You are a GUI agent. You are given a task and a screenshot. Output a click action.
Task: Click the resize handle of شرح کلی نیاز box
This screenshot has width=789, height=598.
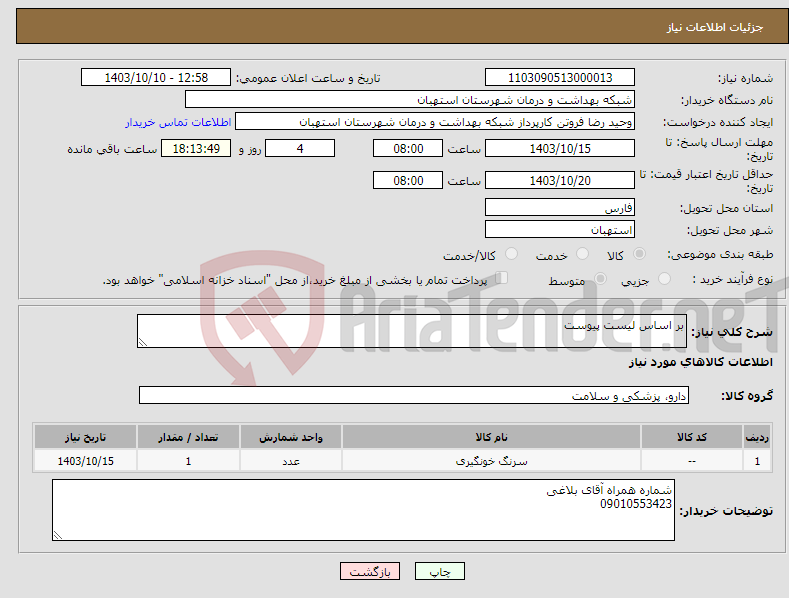coord(143,342)
